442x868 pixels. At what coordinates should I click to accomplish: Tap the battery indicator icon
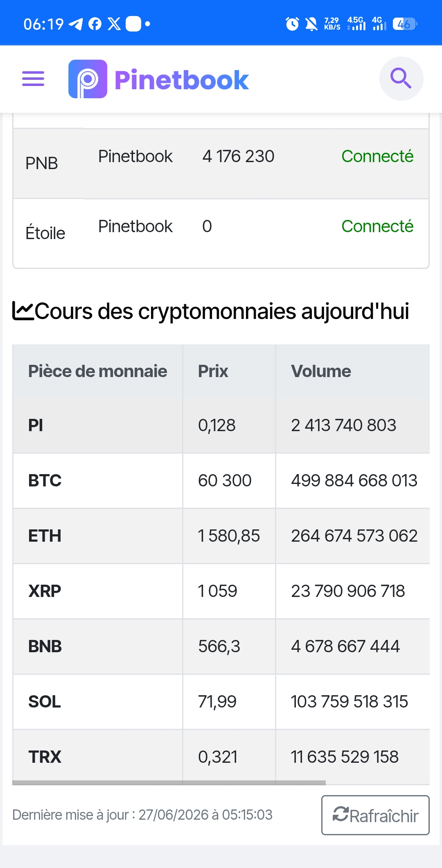click(405, 24)
